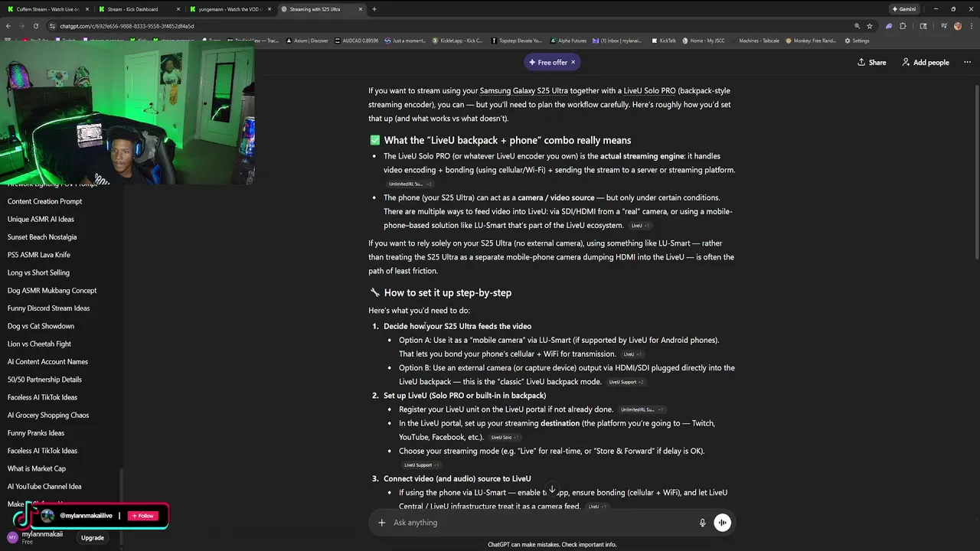This screenshot has height=551, width=980.
Task: Open the zoom magnifier in the address bar
Action: (857, 26)
